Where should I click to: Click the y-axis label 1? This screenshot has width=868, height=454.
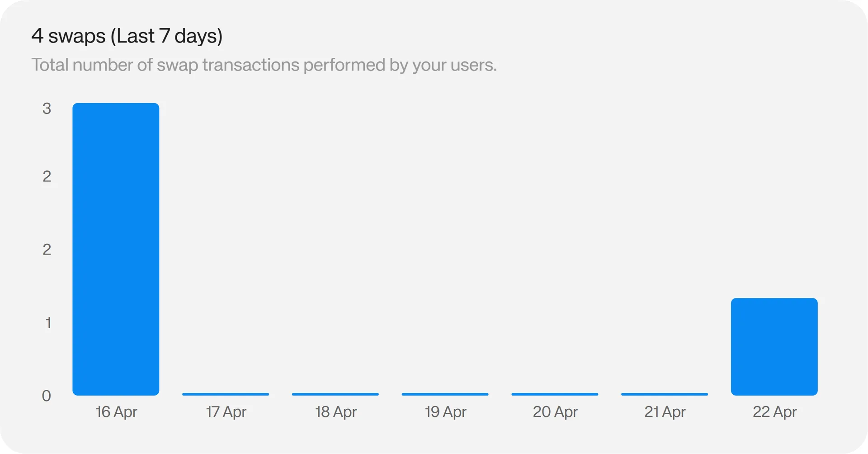pyautogui.click(x=48, y=323)
